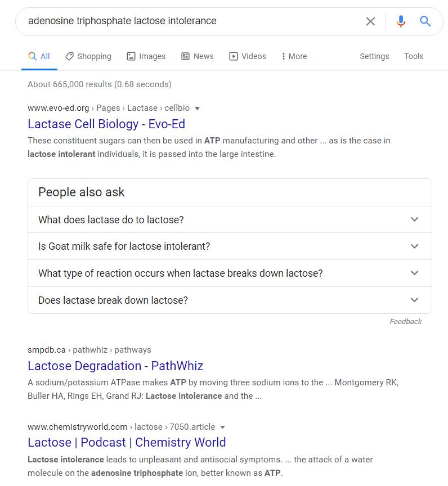This screenshot has width=448, height=486.
Task: Open the Tools menu
Action: pyautogui.click(x=414, y=56)
